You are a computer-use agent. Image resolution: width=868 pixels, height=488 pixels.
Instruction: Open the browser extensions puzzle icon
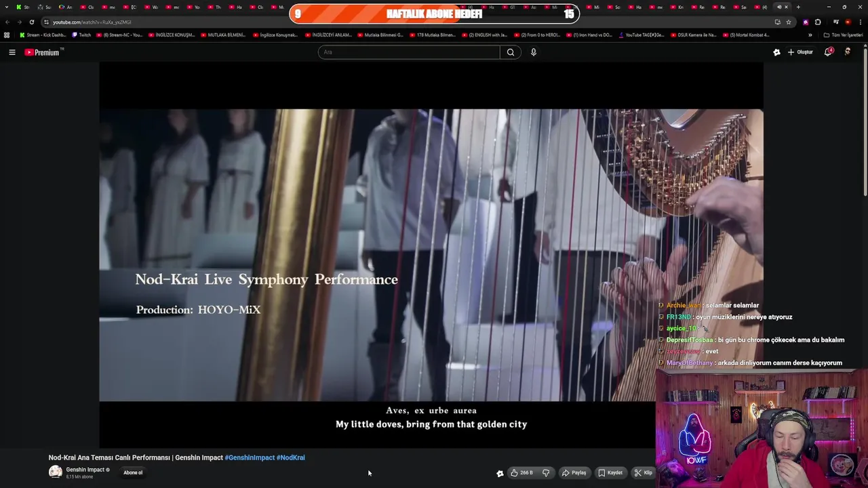coord(818,22)
